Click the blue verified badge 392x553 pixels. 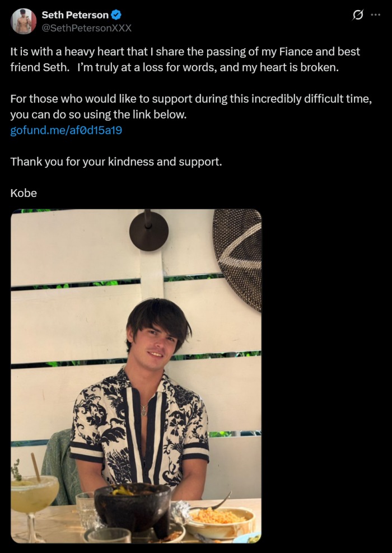116,15
